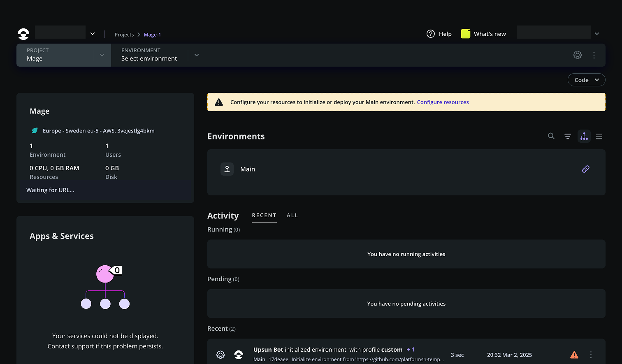This screenshot has height=364, width=622.
Task: Click the Help label
Action: click(x=445, y=34)
